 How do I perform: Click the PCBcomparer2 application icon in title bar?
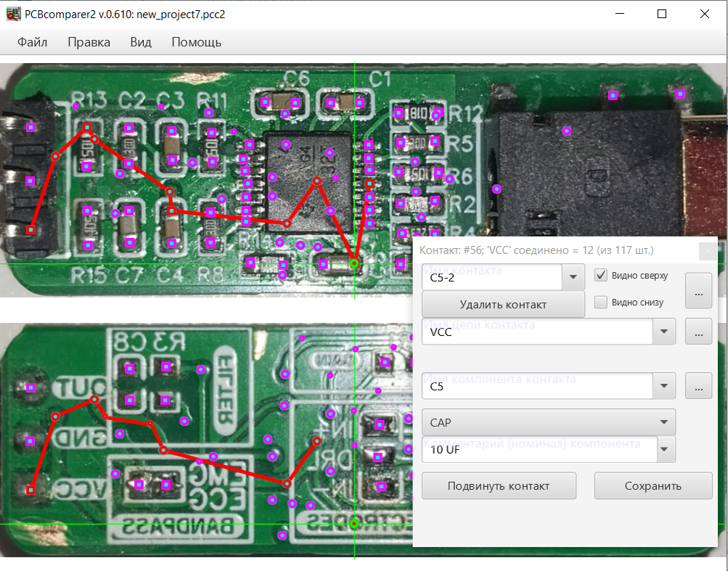point(14,15)
